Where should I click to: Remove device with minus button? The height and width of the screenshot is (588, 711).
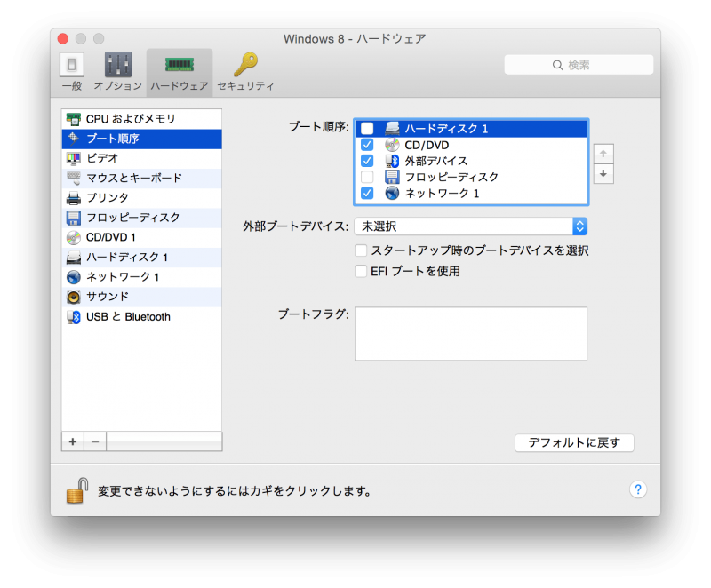pyautogui.click(x=95, y=441)
